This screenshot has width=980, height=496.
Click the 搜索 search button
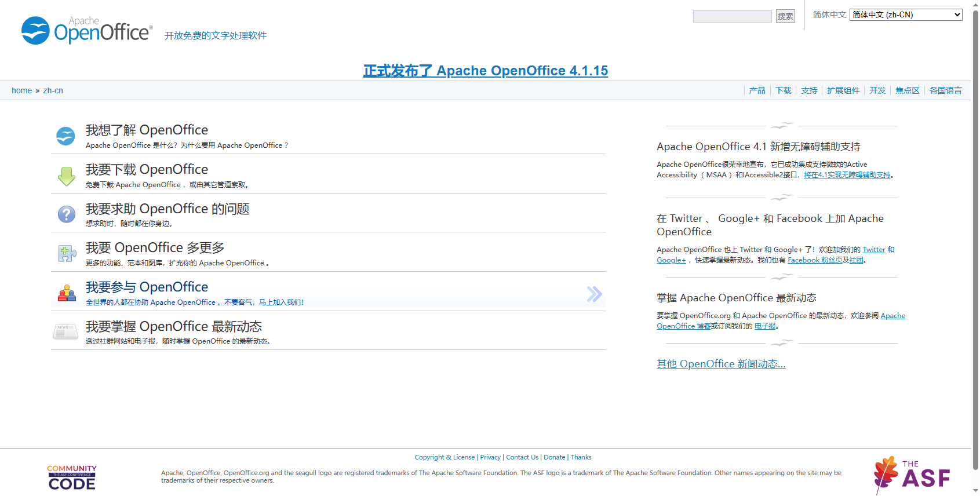785,16
